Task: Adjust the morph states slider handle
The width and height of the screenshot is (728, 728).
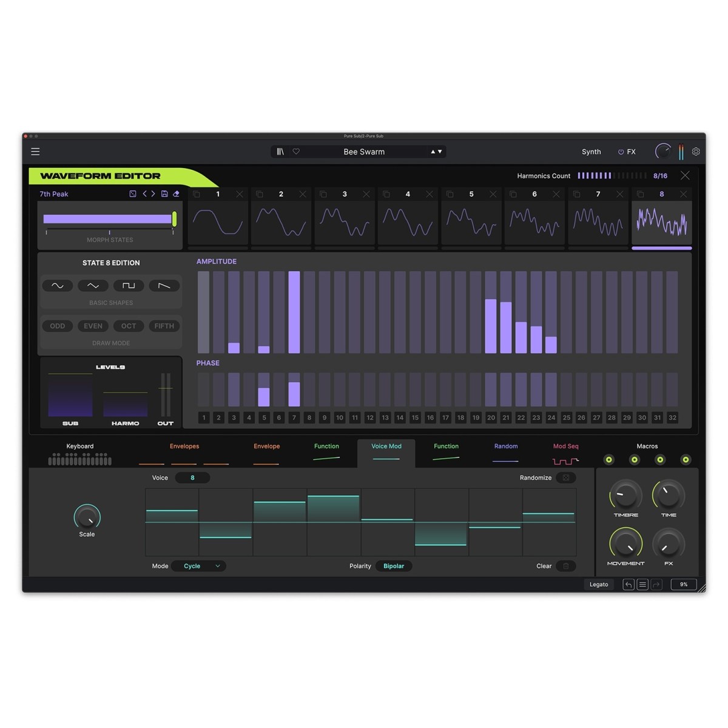Action: [x=175, y=219]
